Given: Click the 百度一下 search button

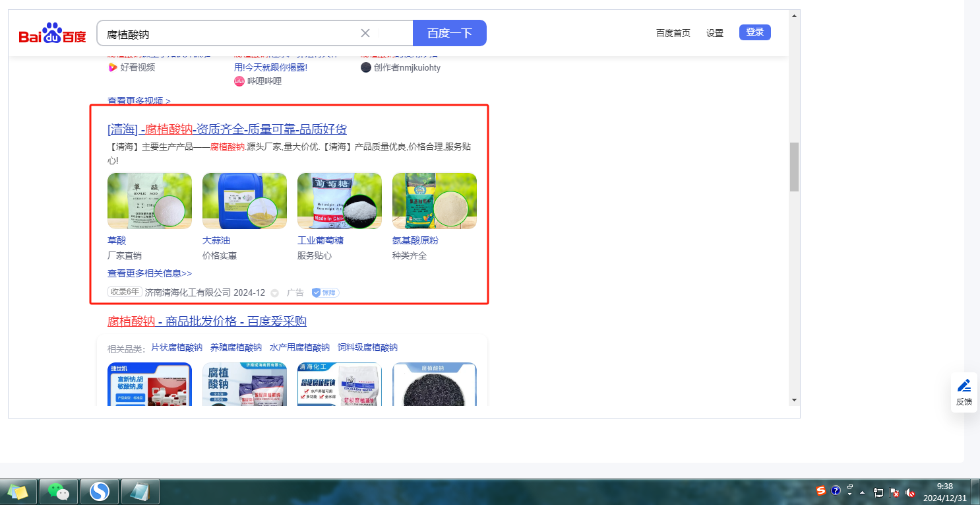Looking at the screenshot, I should coord(450,33).
